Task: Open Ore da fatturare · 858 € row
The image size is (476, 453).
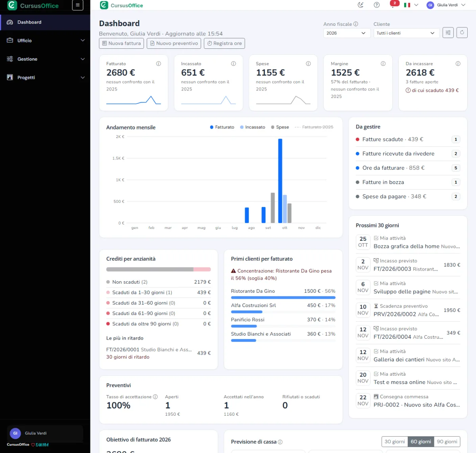Action: coord(408,168)
